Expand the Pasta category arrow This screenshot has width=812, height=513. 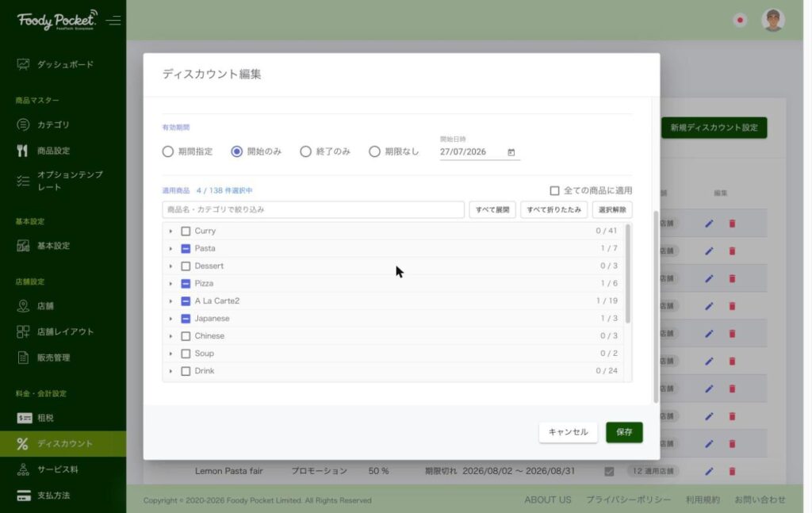(x=170, y=248)
